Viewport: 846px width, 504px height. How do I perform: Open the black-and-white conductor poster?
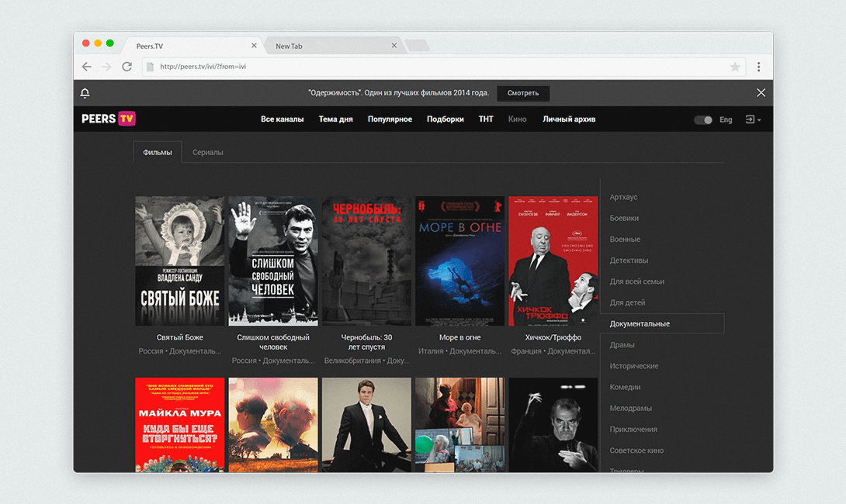coord(553,425)
